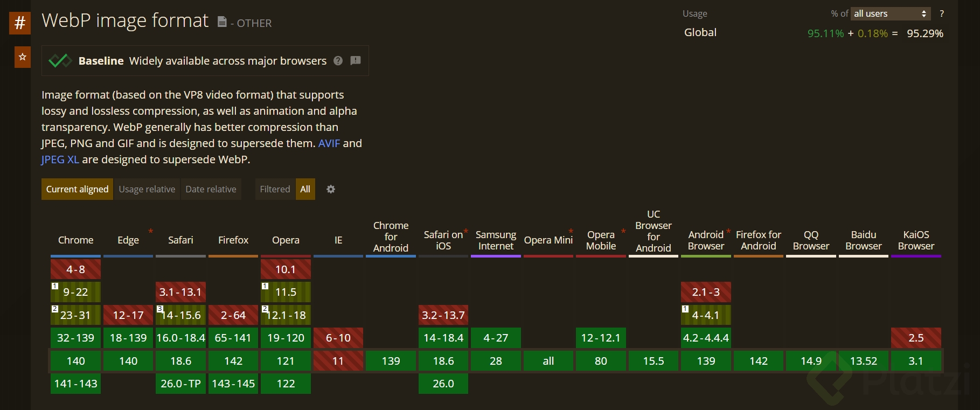Switch to Date relative tab

[x=211, y=189]
